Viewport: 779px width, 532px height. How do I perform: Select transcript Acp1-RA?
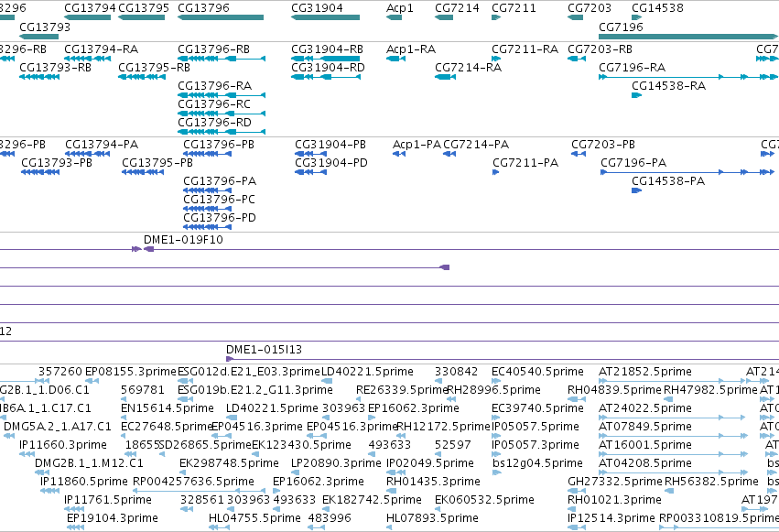coord(411,49)
